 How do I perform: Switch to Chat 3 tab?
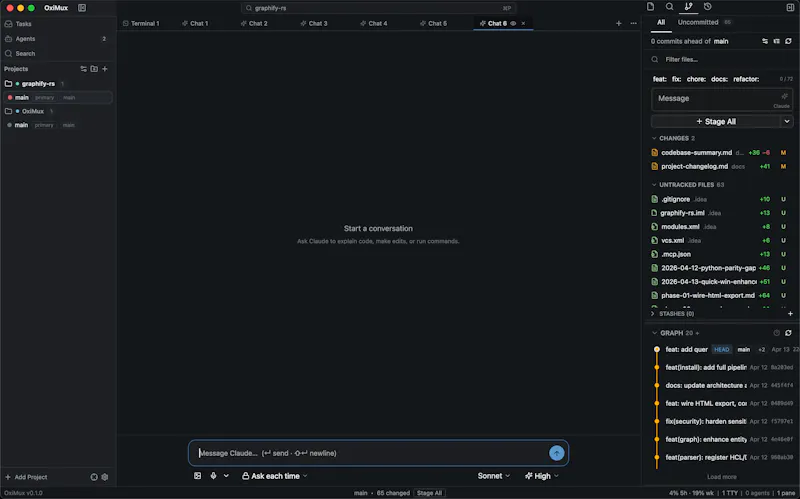coord(314,23)
